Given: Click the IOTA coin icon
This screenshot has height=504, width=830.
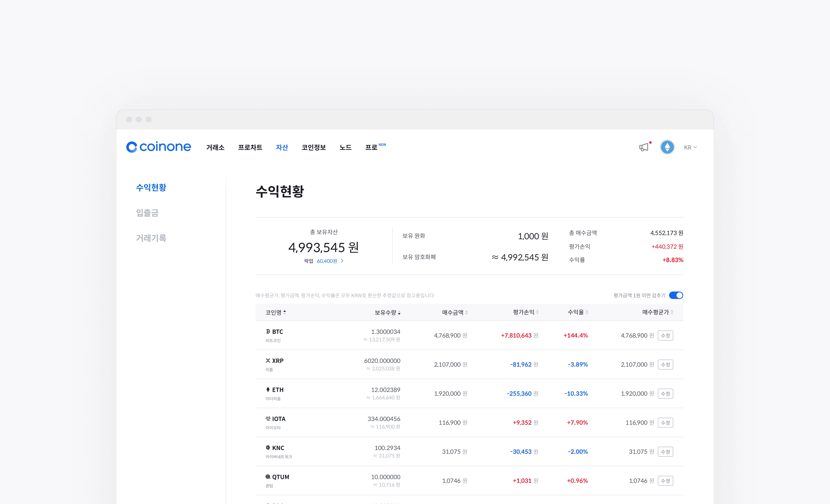Looking at the screenshot, I should pos(268,419).
